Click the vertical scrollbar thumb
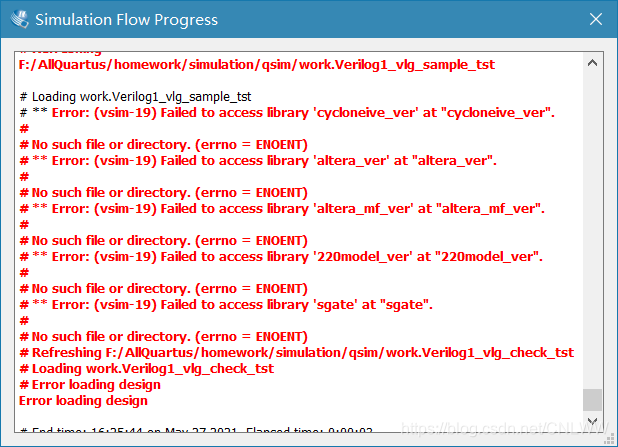Screen dimensions: 618x447 (592, 400)
